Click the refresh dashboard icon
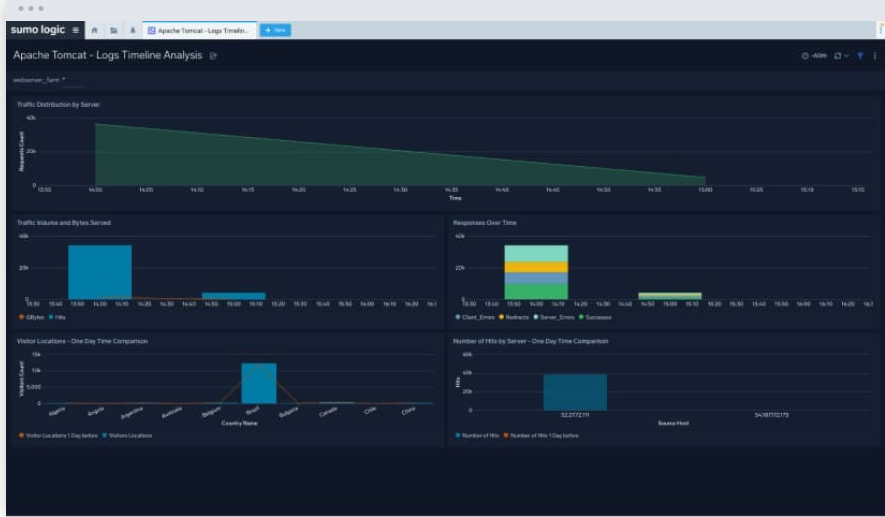This screenshot has height=517, width=885. 838,56
